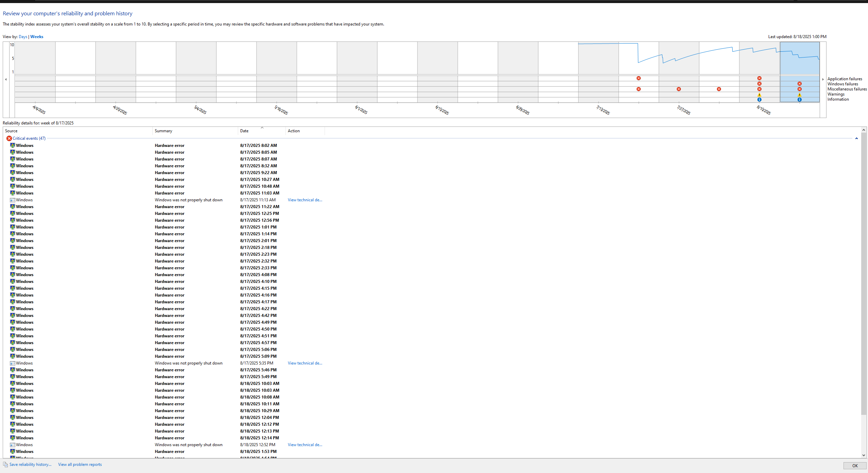Open View technical details for 8/17/2025 11:13 AM
Image resolution: width=868 pixels, height=473 pixels.
point(305,200)
